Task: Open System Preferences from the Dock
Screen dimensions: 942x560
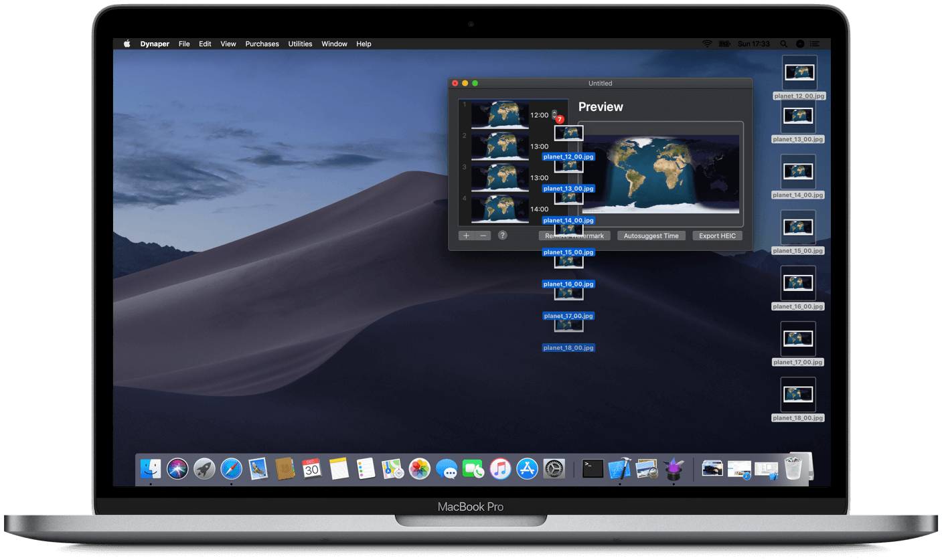Action: 554,468
